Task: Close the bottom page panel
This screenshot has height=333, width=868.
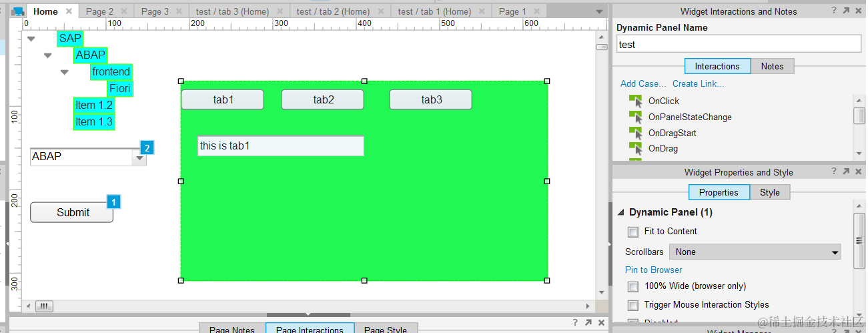Action: (x=601, y=322)
